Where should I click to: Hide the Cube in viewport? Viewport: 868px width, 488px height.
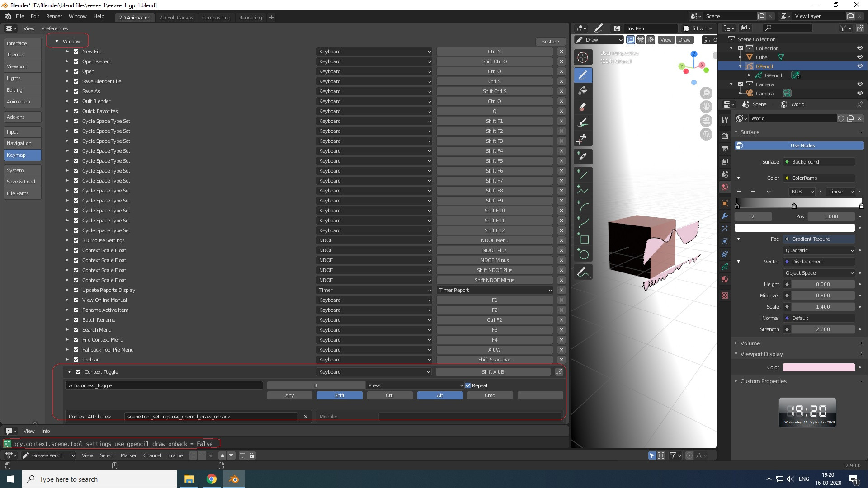860,57
